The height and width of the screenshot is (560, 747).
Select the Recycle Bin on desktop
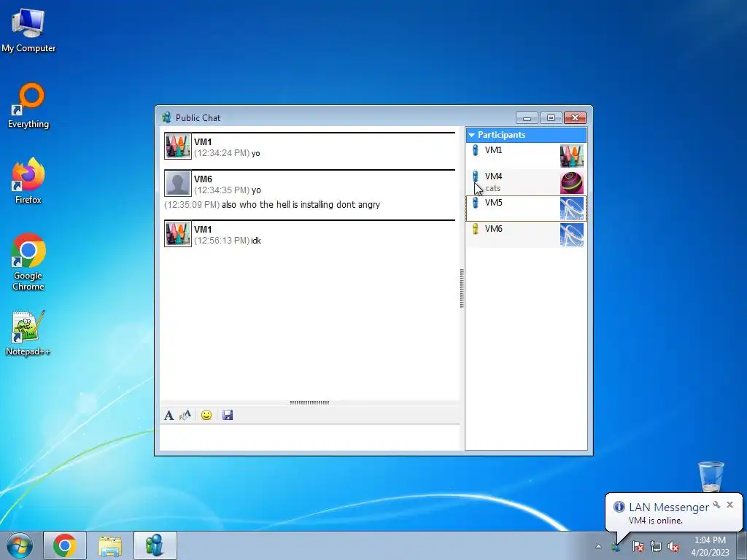click(711, 476)
